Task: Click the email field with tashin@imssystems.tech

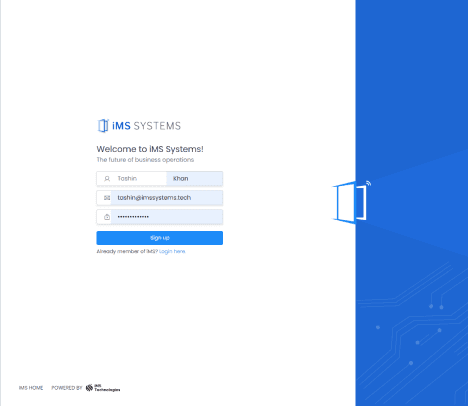Action: tap(167, 198)
